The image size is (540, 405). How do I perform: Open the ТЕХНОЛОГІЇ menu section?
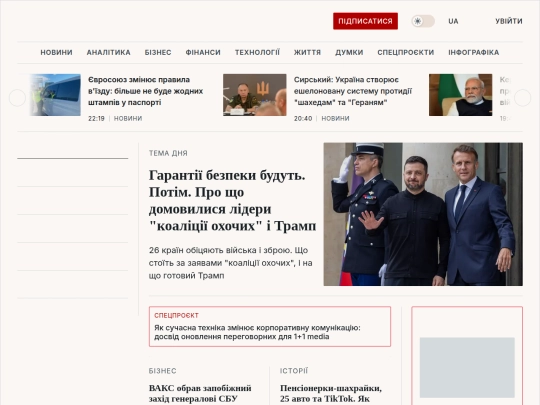[257, 52]
